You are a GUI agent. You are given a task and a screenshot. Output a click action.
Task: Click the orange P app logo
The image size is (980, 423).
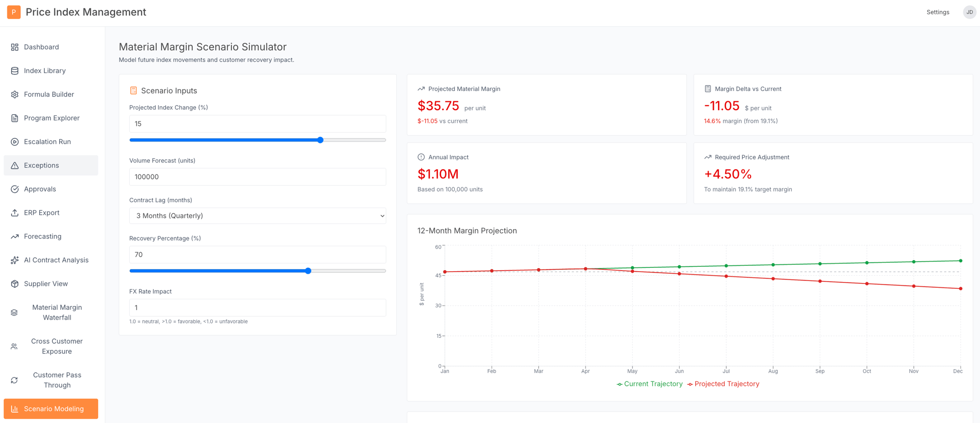tap(14, 12)
